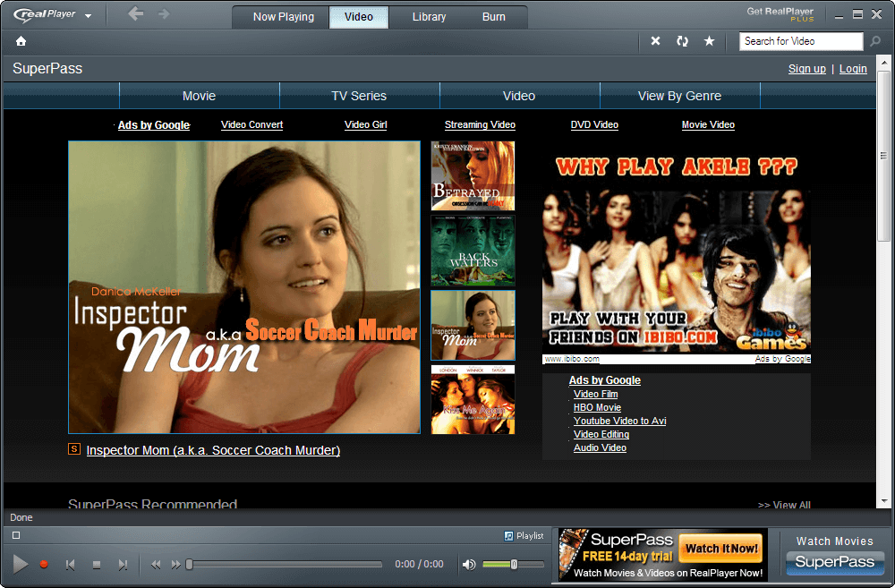Click the small square icon above Play

[x=16, y=535]
